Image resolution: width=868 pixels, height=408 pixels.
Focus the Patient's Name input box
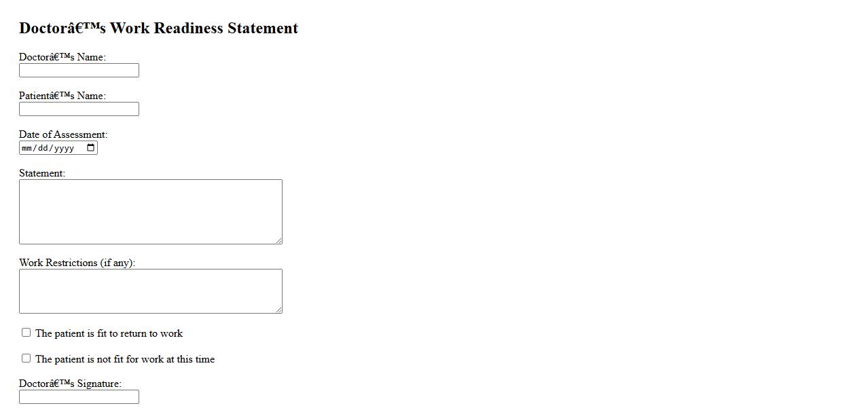[x=79, y=109]
